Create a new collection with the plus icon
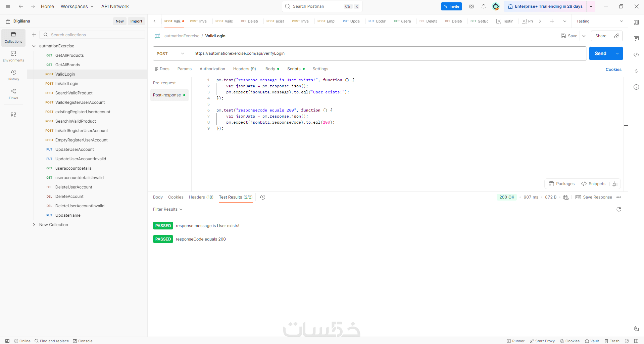 34,35
